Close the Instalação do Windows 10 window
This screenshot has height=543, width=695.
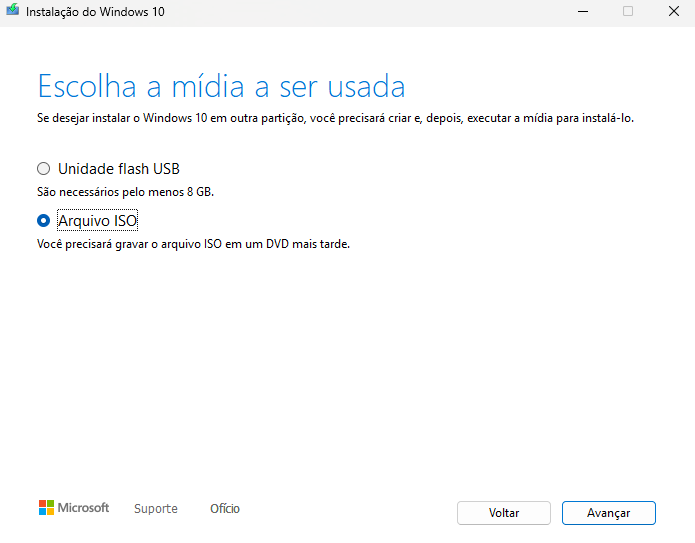coord(674,11)
